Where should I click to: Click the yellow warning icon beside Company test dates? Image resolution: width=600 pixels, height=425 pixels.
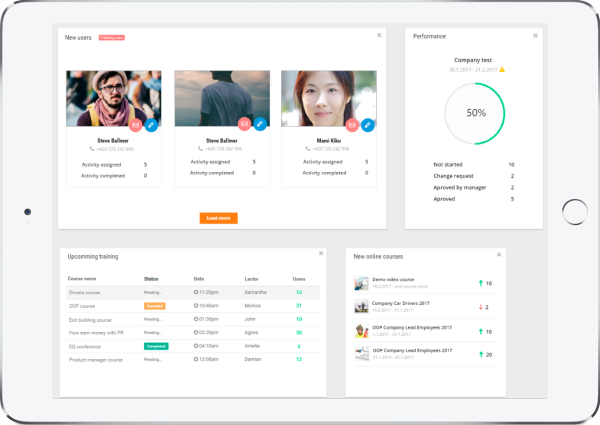click(502, 69)
